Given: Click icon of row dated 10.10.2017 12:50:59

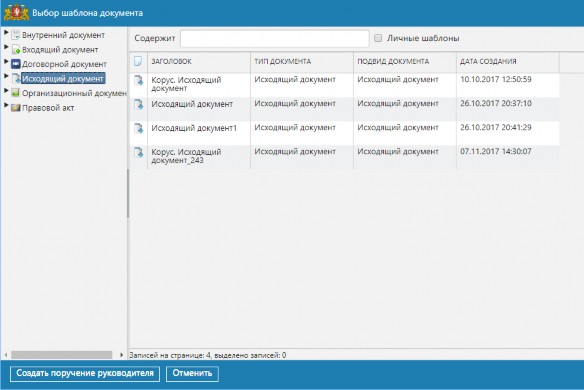Looking at the screenshot, I should pos(139,80).
